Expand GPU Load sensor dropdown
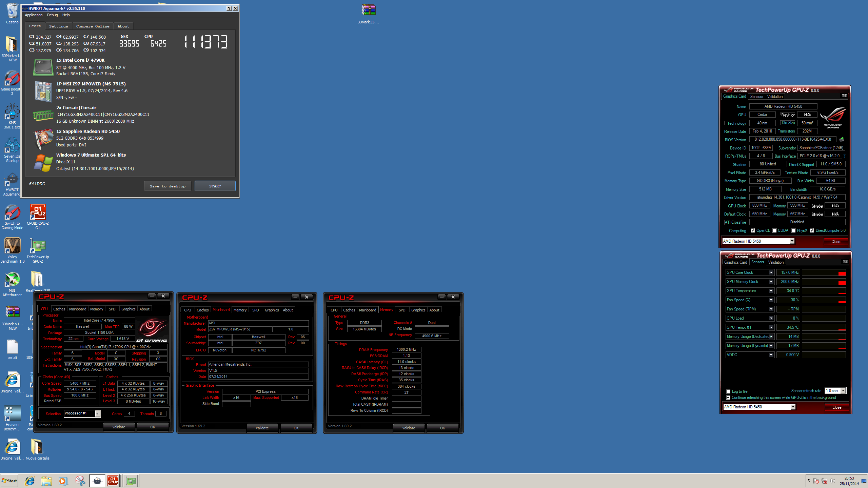Image resolution: width=868 pixels, height=488 pixels. coord(771,318)
